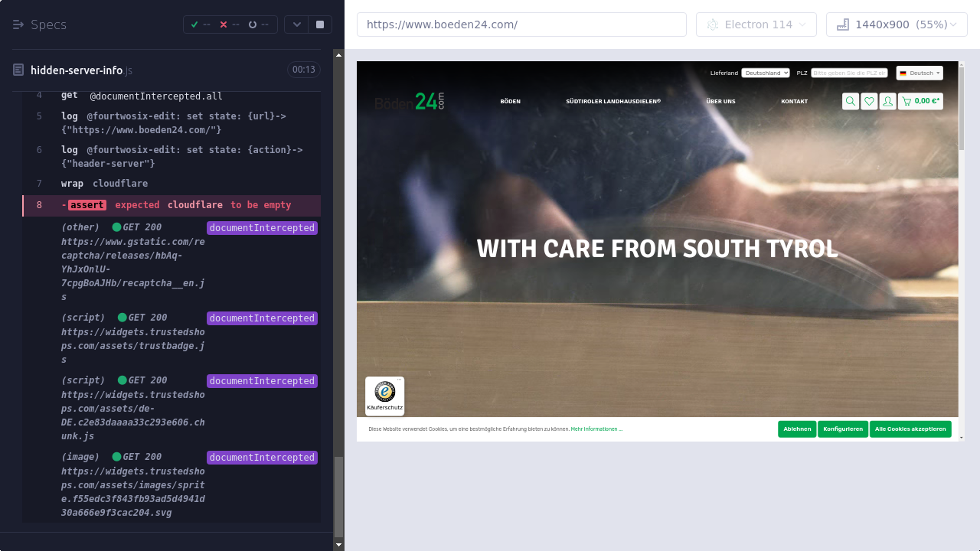
Task: Open the ÜBER UNS menu item
Action: (x=720, y=101)
